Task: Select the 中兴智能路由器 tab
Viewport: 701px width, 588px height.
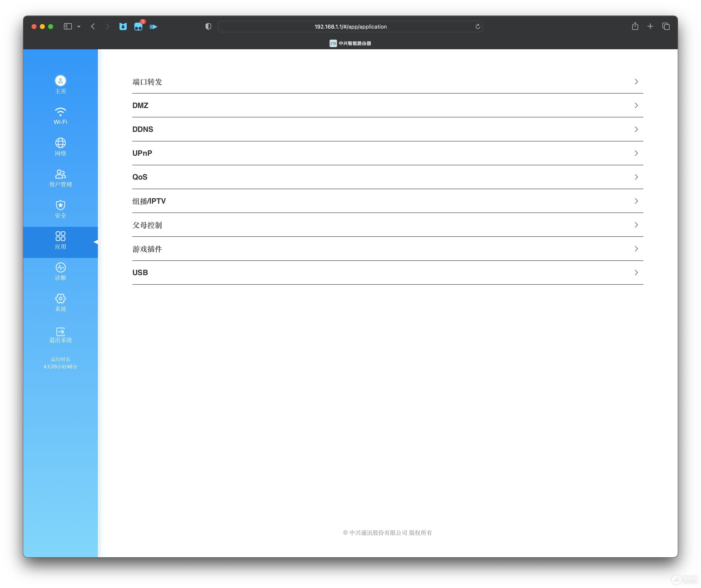Action: (350, 43)
